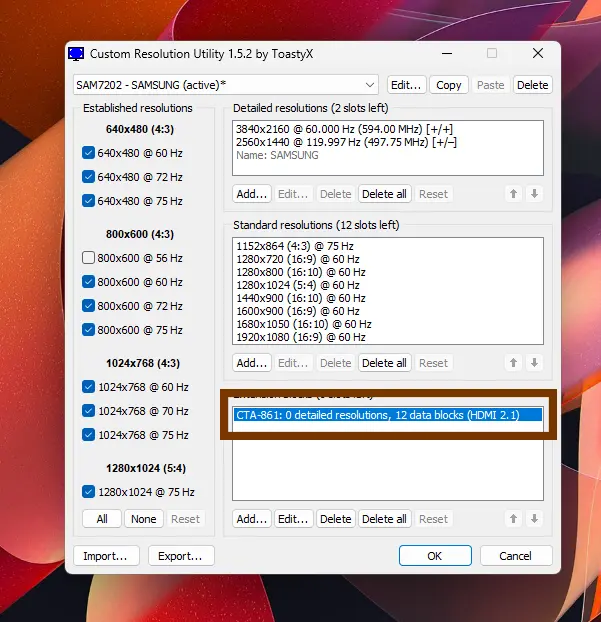Enable 800x600 @ 56 Hz checkbox

[88, 258]
